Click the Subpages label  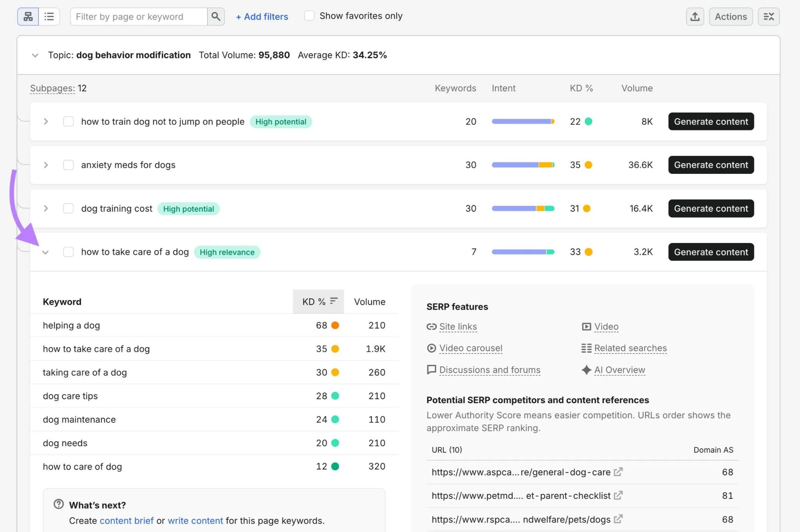(x=52, y=88)
